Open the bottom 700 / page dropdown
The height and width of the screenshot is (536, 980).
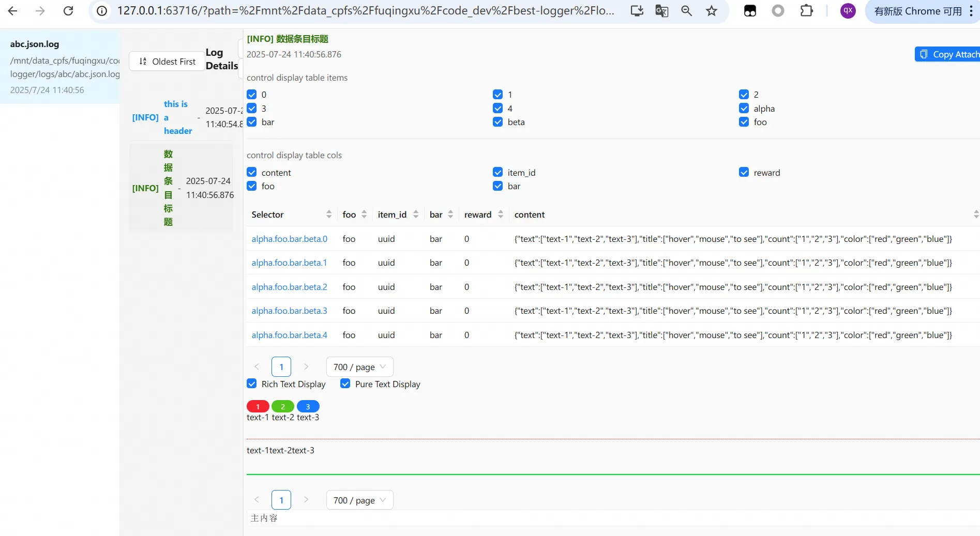pyautogui.click(x=359, y=500)
